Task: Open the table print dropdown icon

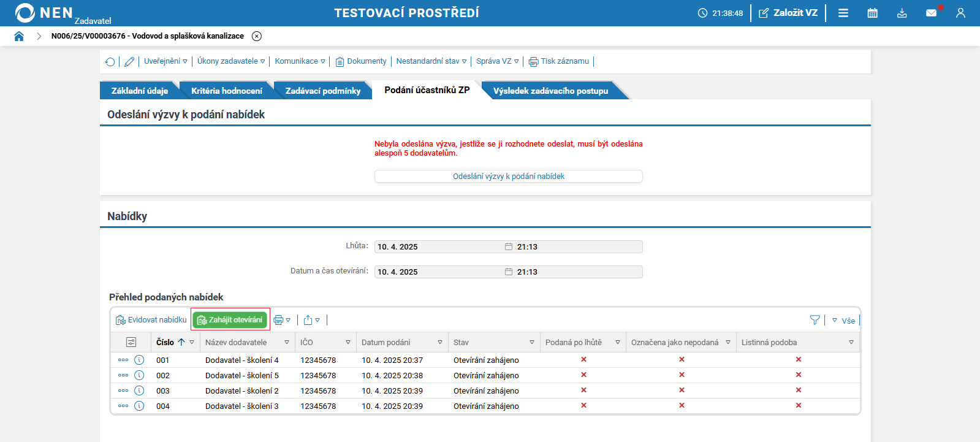Action: coord(282,320)
